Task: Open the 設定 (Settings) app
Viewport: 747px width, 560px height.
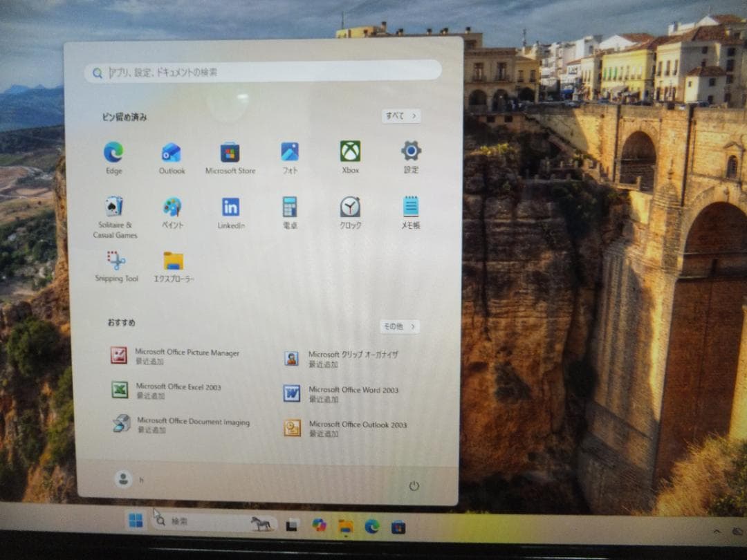Action: (410, 153)
